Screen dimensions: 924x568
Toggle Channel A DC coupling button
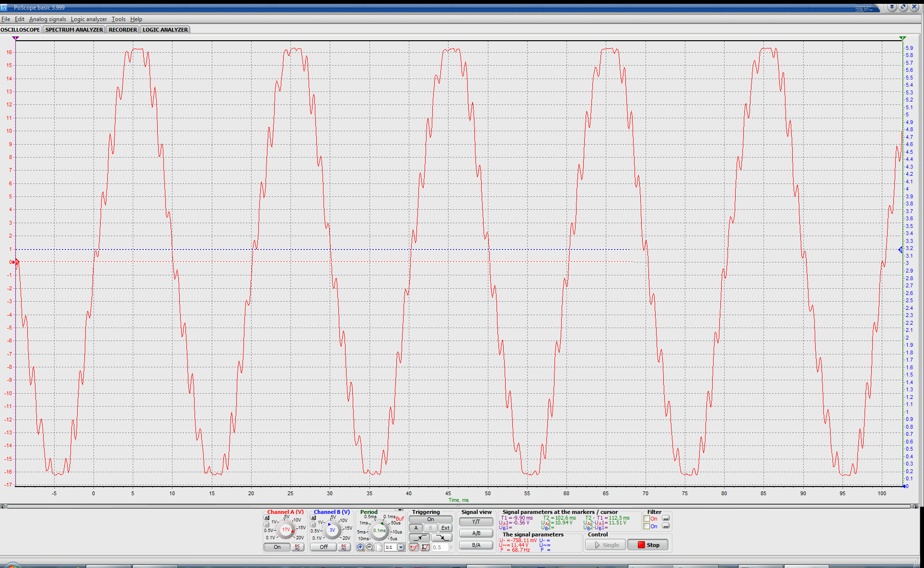(x=298, y=547)
